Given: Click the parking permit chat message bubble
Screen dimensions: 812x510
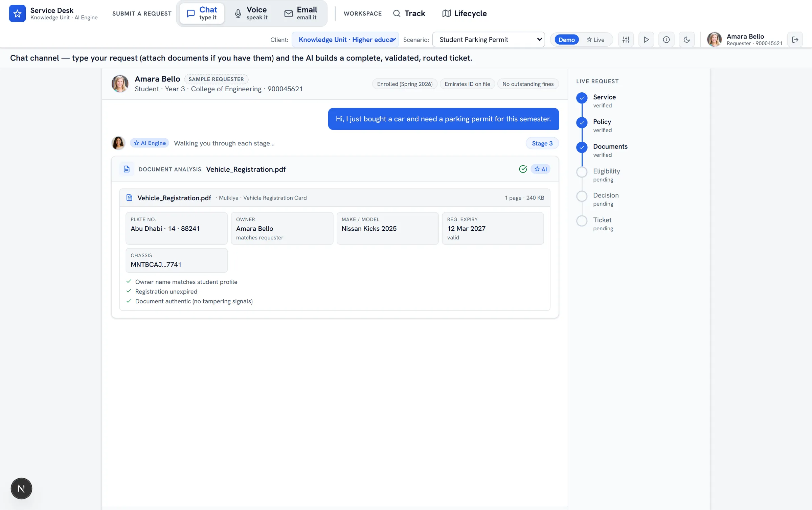Looking at the screenshot, I should coord(443,119).
